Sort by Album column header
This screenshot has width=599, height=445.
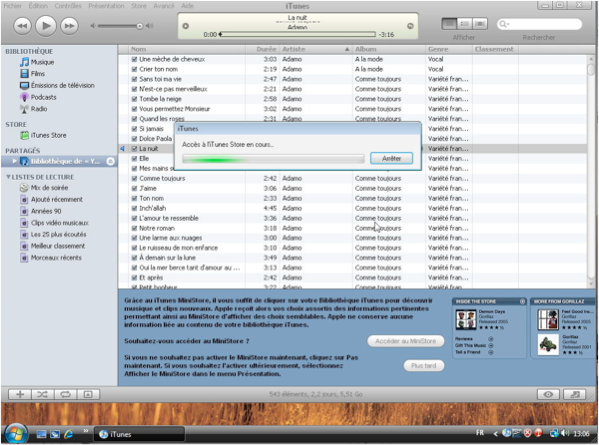389,49
